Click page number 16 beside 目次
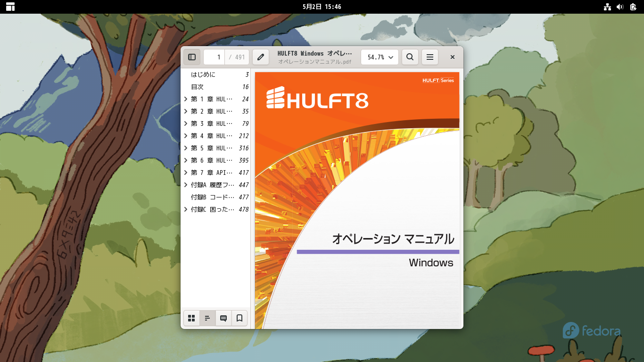This screenshot has height=362, width=644. [x=246, y=87]
